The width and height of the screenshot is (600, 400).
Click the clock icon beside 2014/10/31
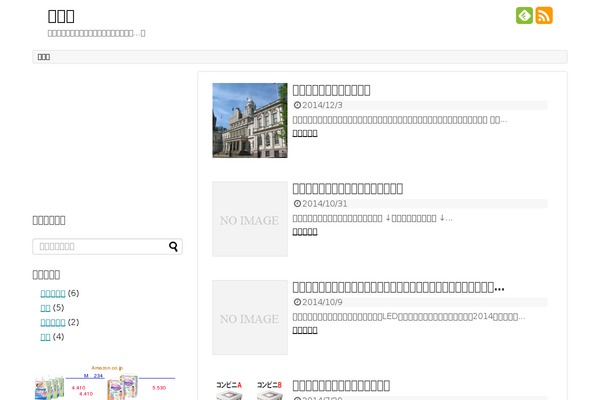[x=297, y=204]
